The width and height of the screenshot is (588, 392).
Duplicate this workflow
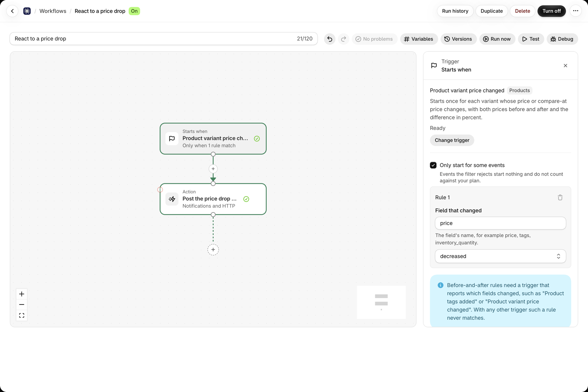click(492, 11)
